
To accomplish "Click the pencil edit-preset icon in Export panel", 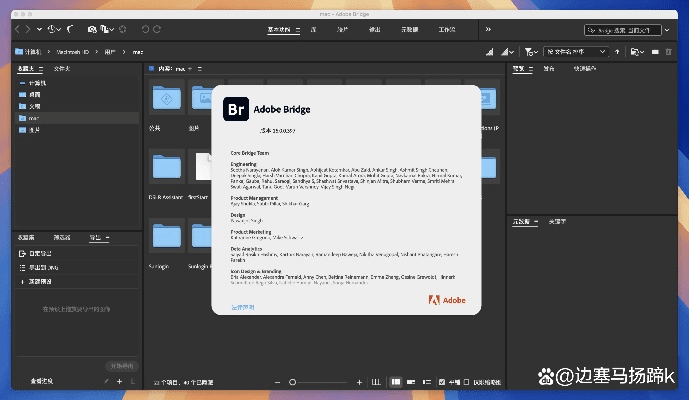I will tap(106, 382).
